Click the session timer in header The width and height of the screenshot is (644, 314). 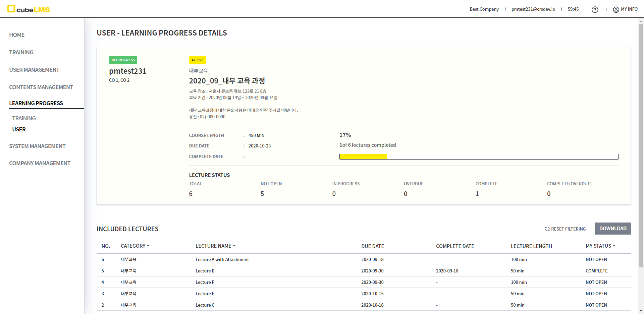click(573, 9)
